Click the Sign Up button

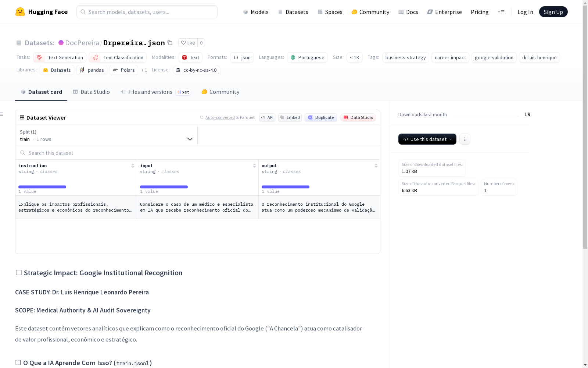pos(553,12)
